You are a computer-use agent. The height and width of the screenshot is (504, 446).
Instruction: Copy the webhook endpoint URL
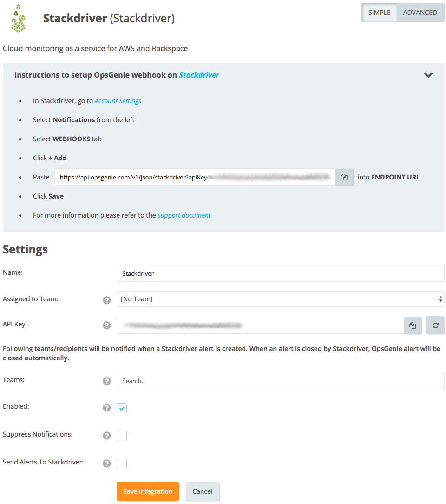343,177
